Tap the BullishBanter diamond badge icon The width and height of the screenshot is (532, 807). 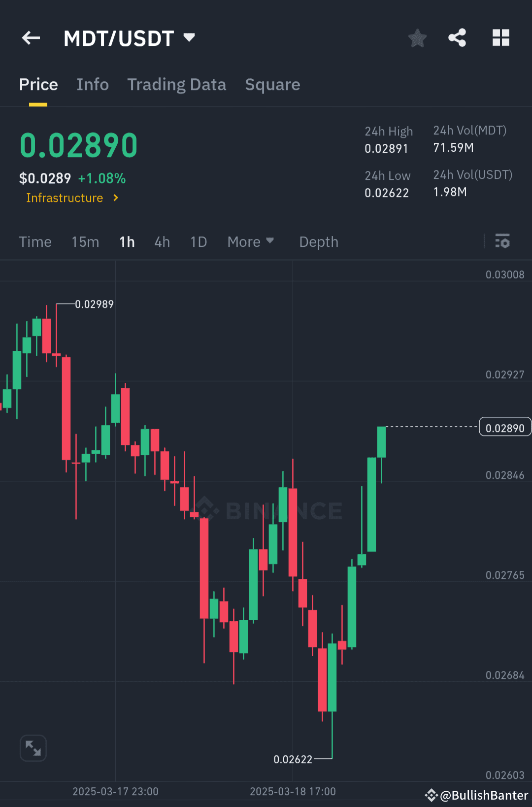point(432,791)
